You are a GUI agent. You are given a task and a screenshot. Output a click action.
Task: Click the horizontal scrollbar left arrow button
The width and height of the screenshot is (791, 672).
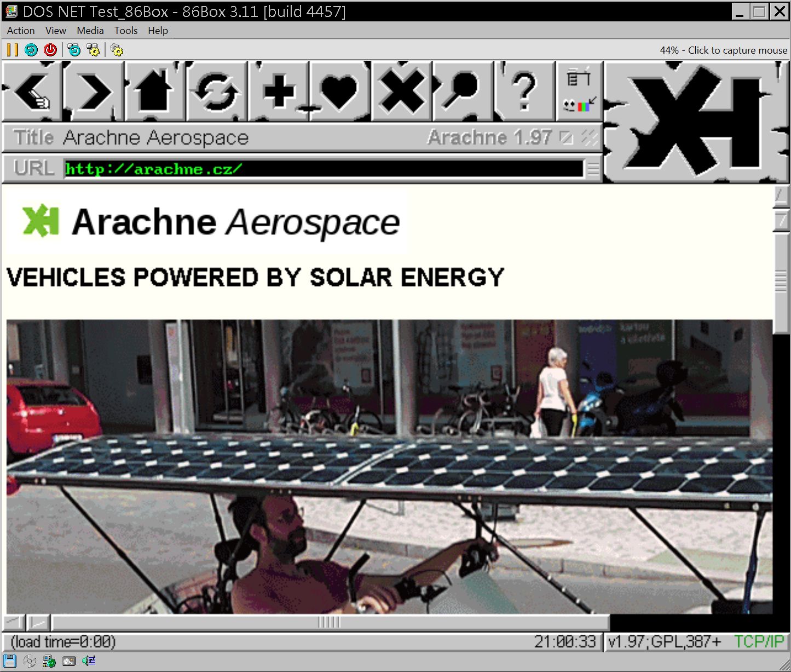[14, 623]
